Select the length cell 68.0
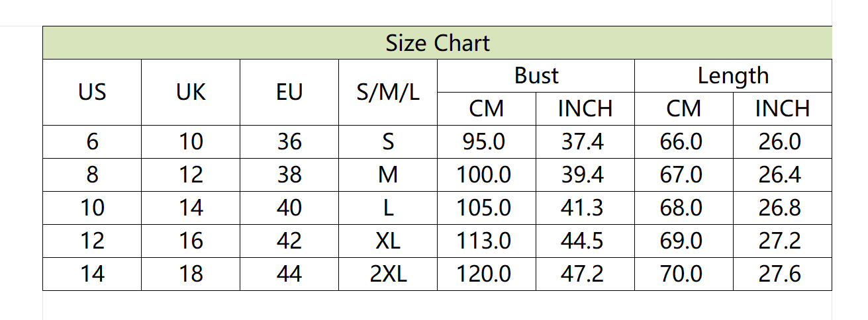Viewport: 868px width, 320px height. (684, 208)
